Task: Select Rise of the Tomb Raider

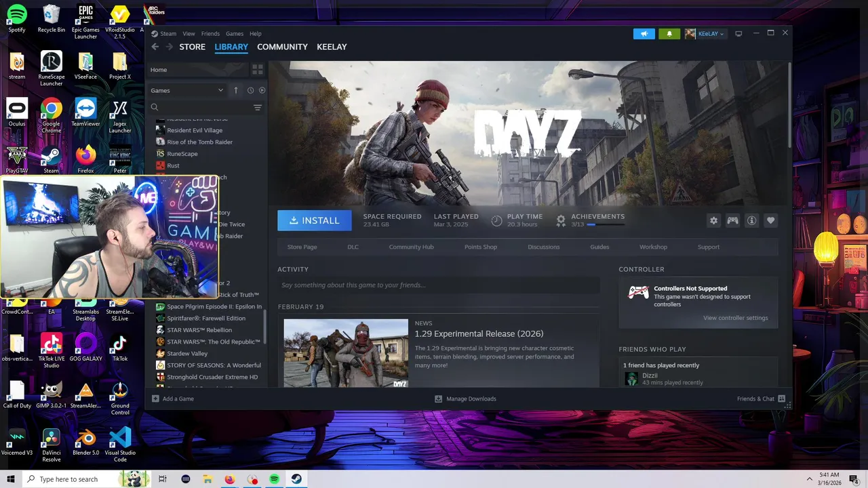Action: pyautogui.click(x=199, y=142)
